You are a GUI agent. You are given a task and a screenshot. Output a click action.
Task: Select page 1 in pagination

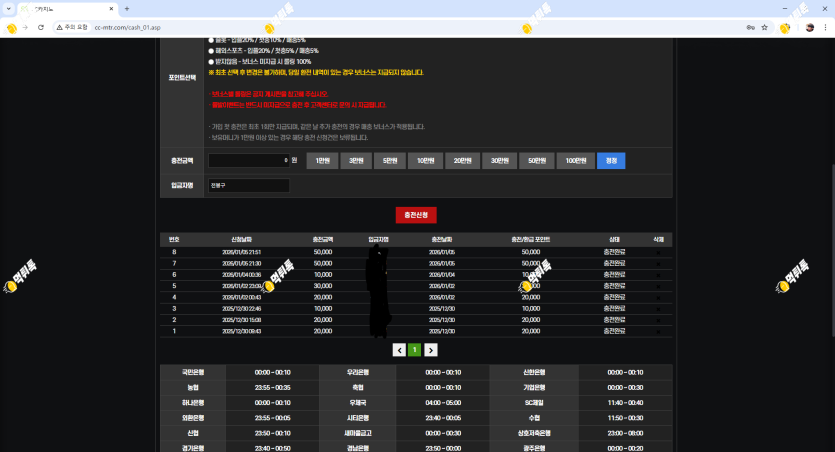(x=415, y=350)
